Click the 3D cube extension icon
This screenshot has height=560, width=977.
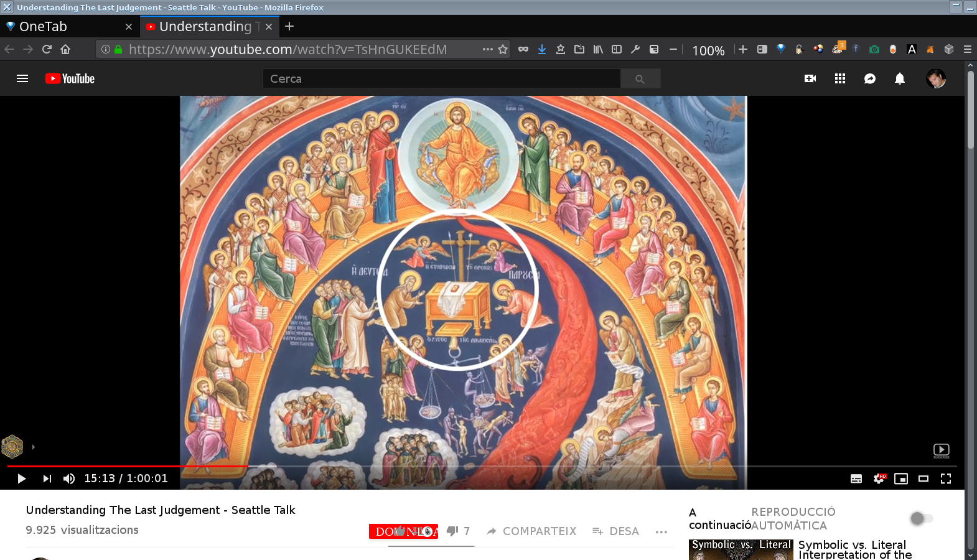pos(949,49)
